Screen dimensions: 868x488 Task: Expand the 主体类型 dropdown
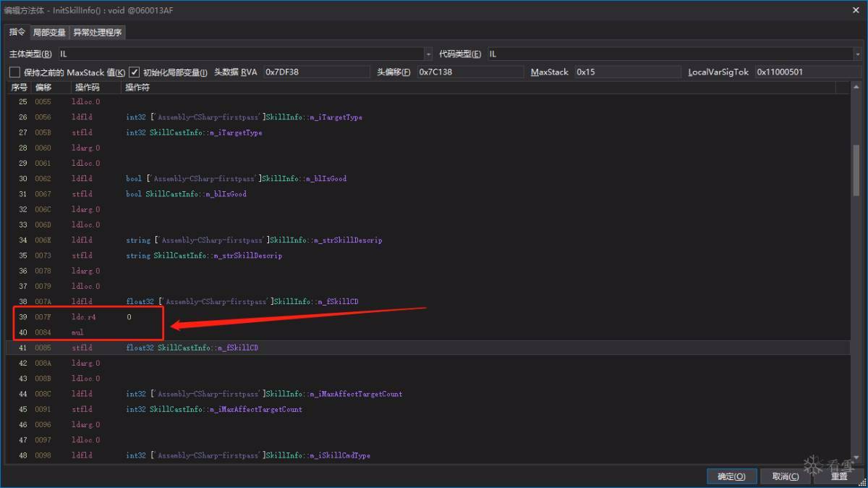coord(427,54)
